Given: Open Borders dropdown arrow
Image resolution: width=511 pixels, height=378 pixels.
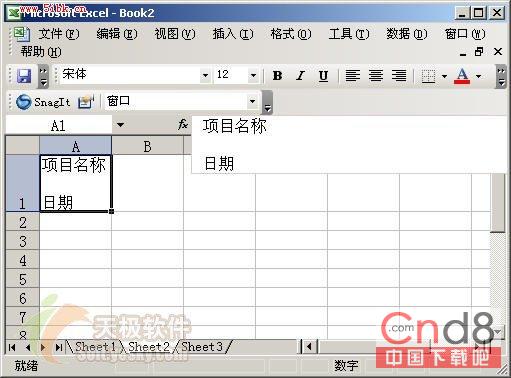Looking at the screenshot, I should (x=444, y=76).
